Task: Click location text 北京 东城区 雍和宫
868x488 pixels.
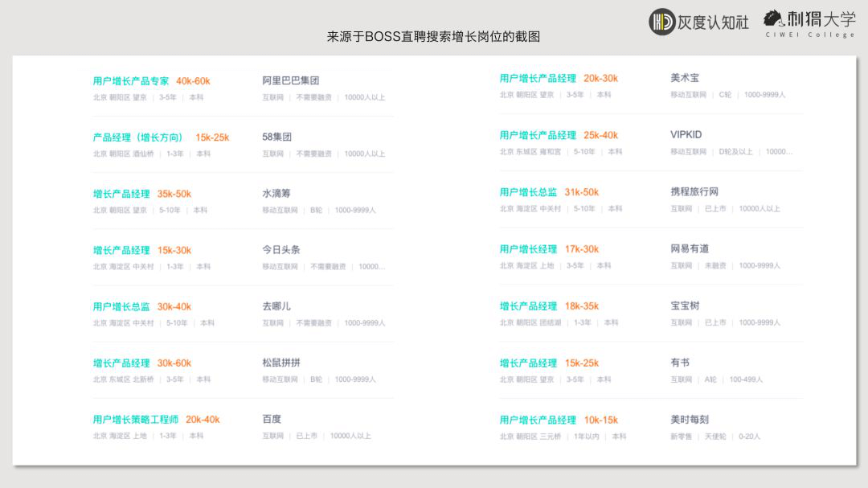Action: tap(530, 152)
